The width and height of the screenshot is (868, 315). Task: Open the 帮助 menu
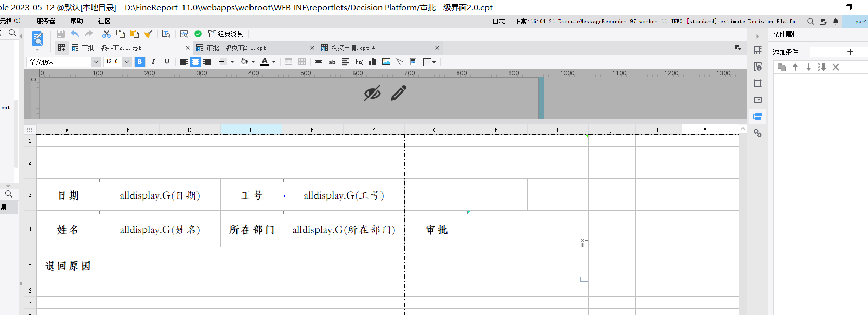pyautogui.click(x=77, y=21)
